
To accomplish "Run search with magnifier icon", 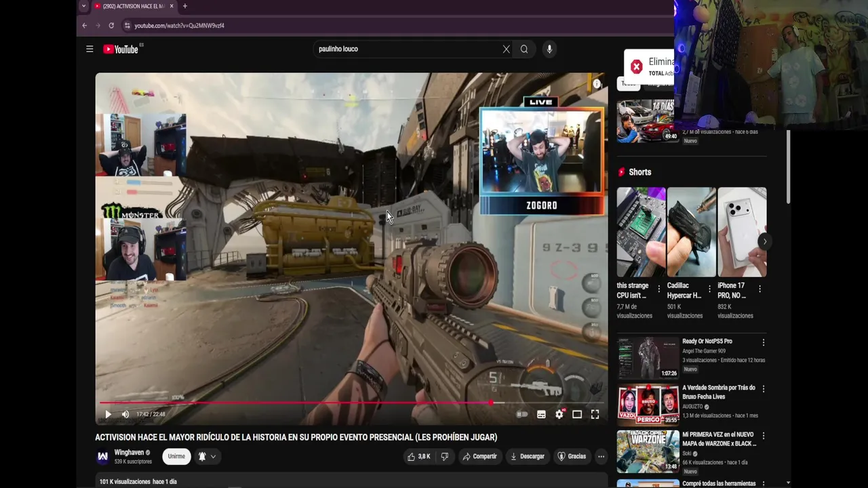I will point(524,49).
